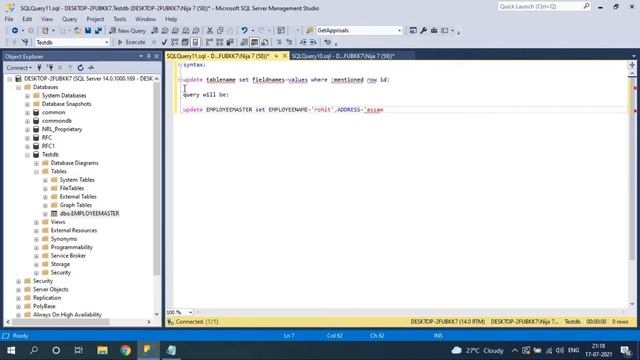The height and width of the screenshot is (360, 640).
Task: Open the Query menu
Action: 69,19
